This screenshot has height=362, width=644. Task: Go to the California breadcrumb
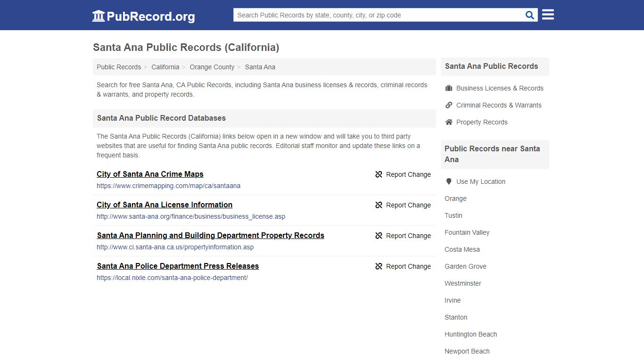165,67
